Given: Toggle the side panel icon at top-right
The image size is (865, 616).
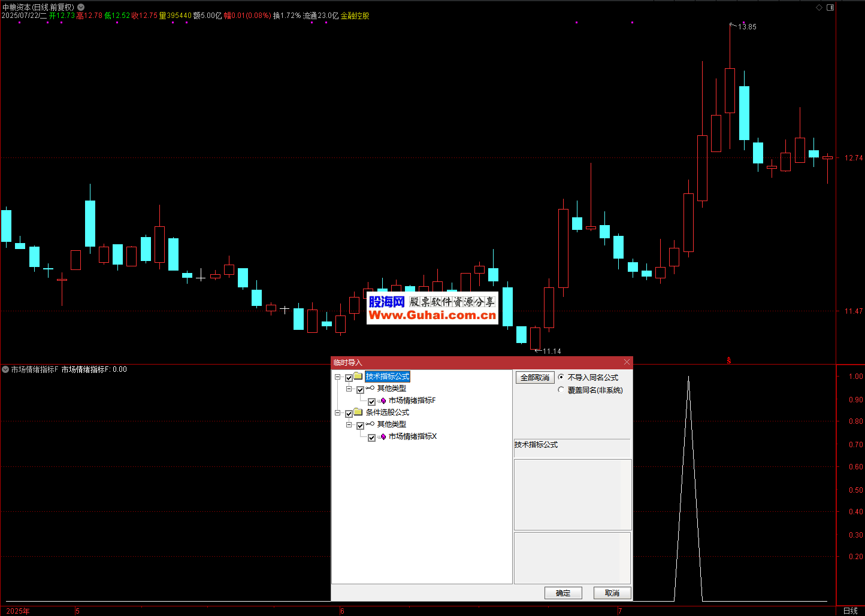Looking at the screenshot, I should 830,7.
